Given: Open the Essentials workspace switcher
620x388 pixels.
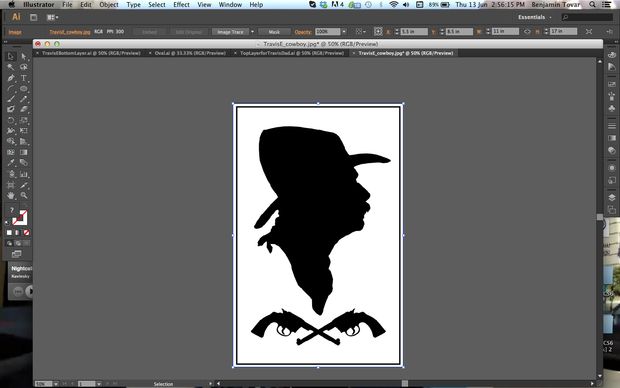Looking at the screenshot, I should [x=535, y=17].
